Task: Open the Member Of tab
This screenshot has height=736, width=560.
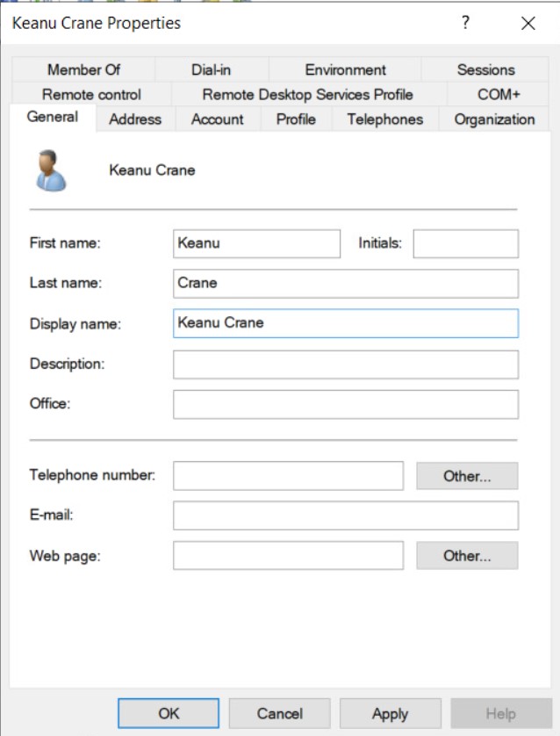Action: pos(83,69)
